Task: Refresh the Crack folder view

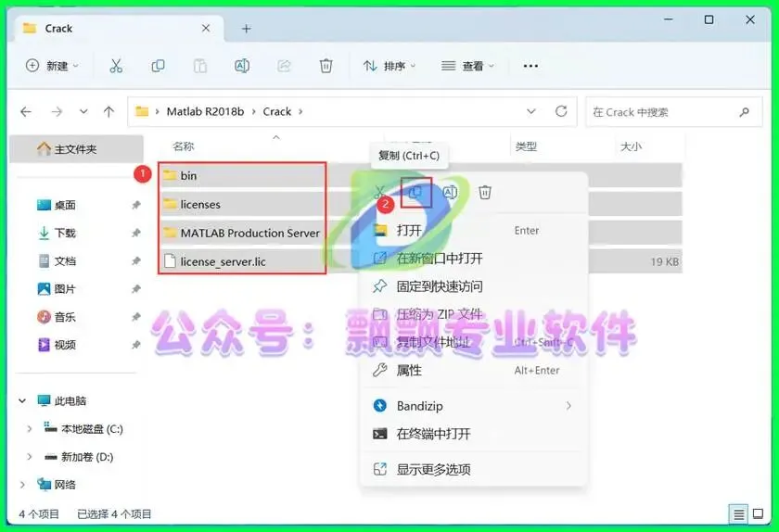Action: 561,111
